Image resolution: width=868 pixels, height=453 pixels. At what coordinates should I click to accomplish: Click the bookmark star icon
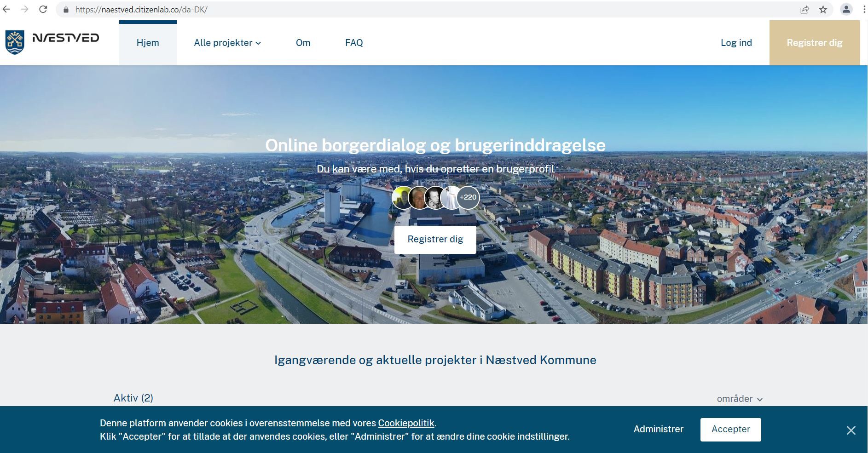[823, 9]
